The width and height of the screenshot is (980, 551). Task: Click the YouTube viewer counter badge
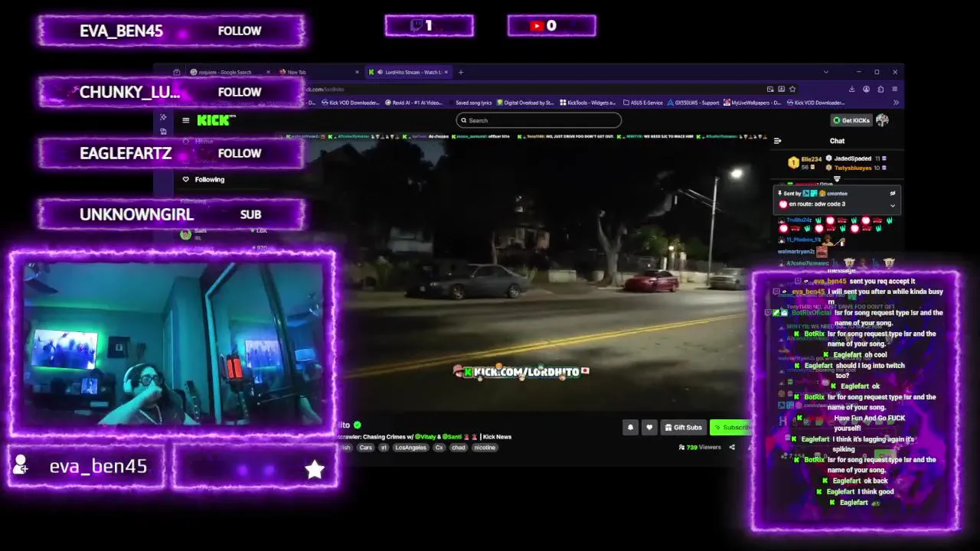point(551,25)
